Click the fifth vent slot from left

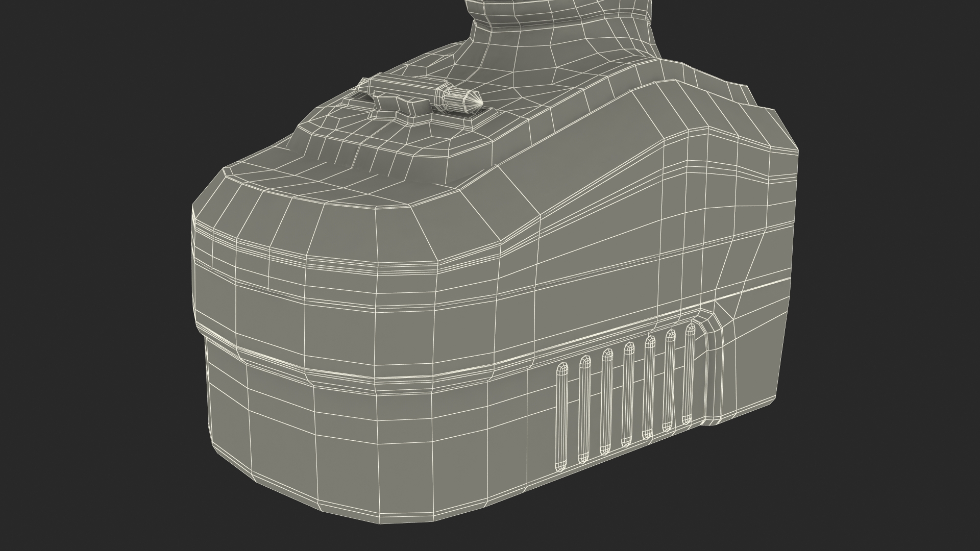point(649,386)
